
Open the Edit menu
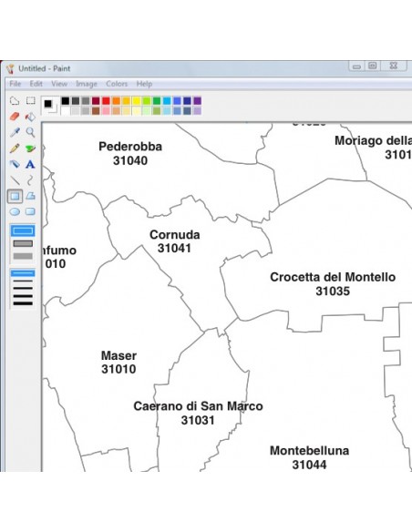click(x=36, y=84)
